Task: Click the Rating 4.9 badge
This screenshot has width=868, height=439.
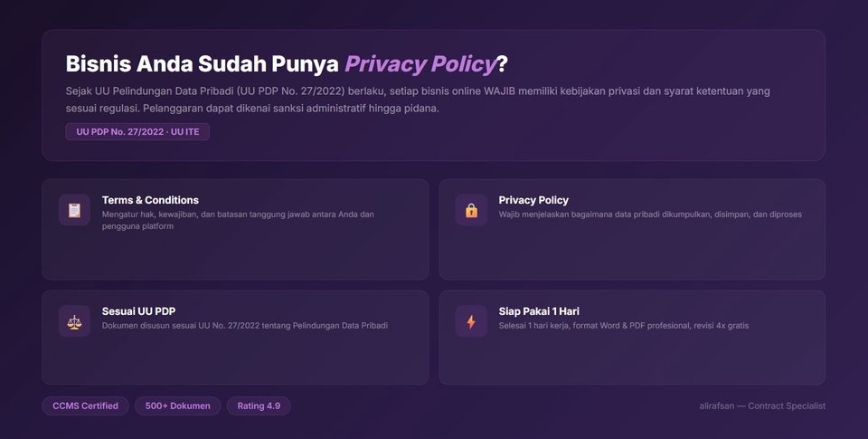Action: [259, 406]
